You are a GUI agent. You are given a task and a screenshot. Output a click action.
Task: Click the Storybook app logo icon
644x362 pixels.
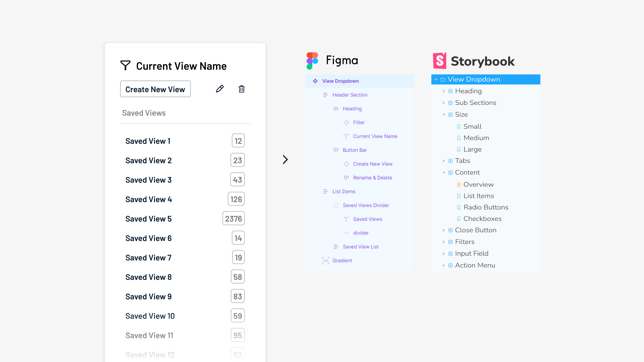(x=438, y=61)
